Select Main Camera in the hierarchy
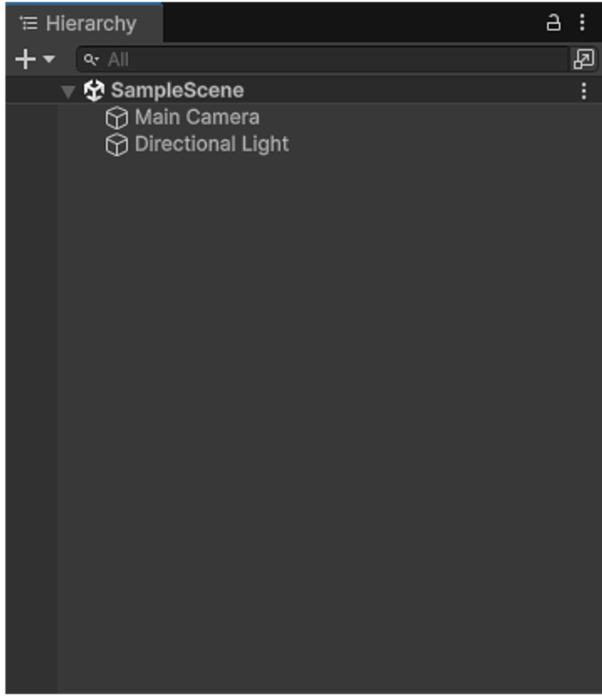602x700 pixels. 196,118
